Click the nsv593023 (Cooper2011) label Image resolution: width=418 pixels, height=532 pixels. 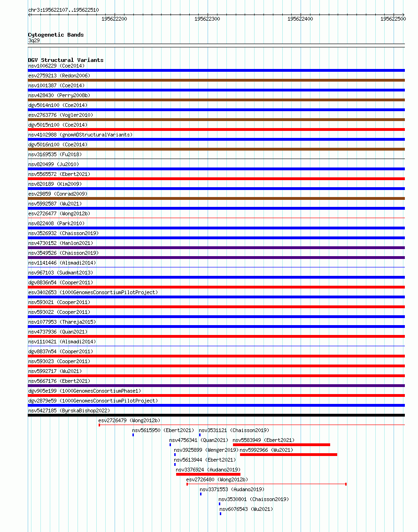pyautogui.click(x=59, y=361)
